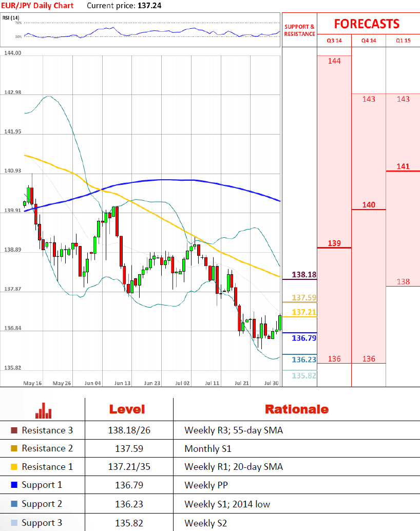Click the rationale Weekly R3; 55-day SMA

point(234,430)
